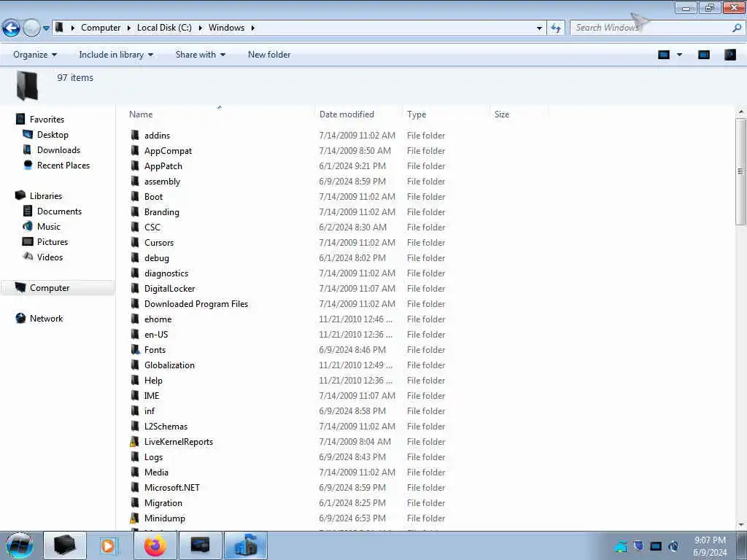Select the addins folder icon
Screen dimensions: 747x560
135,135
